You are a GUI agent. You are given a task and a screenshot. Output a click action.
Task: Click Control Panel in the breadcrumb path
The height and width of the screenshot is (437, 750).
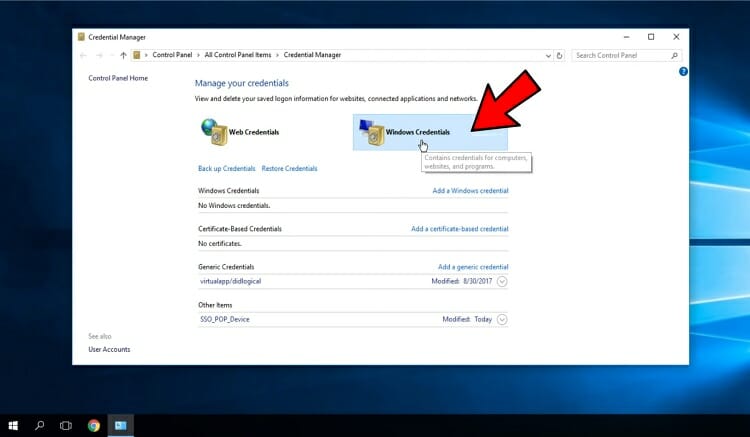tap(174, 56)
